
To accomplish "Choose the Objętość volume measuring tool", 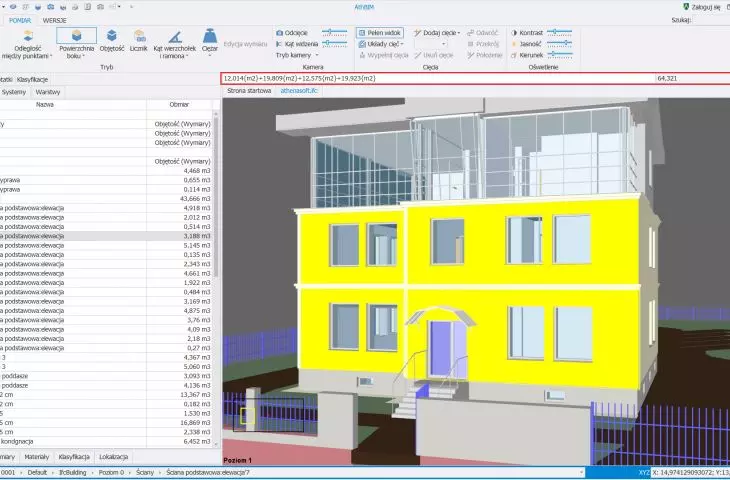I will coord(112,41).
